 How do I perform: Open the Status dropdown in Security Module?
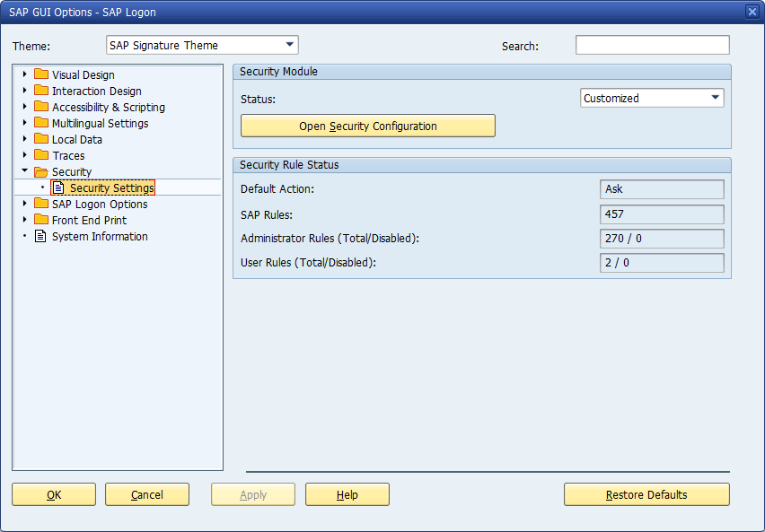coord(715,98)
